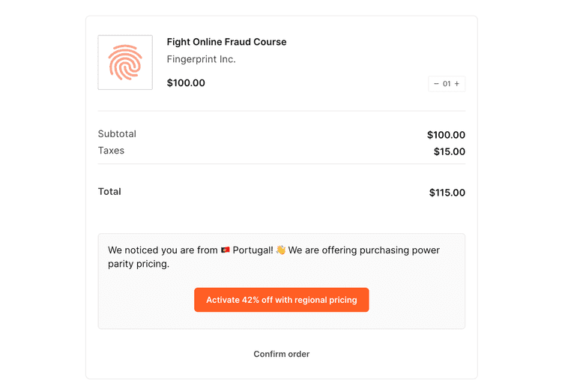Click the 'We noticed you are from' text
574x392 pixels.
tap(163, 250)
